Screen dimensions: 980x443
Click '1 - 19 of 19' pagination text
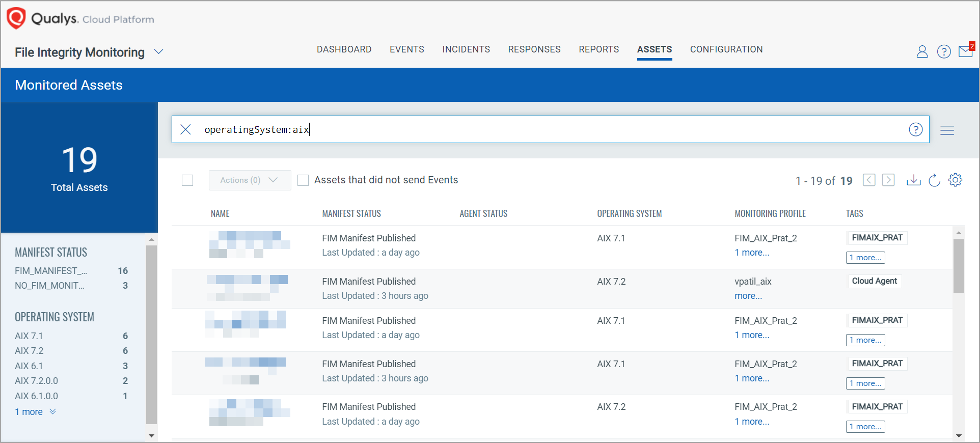tap(824, 181)
